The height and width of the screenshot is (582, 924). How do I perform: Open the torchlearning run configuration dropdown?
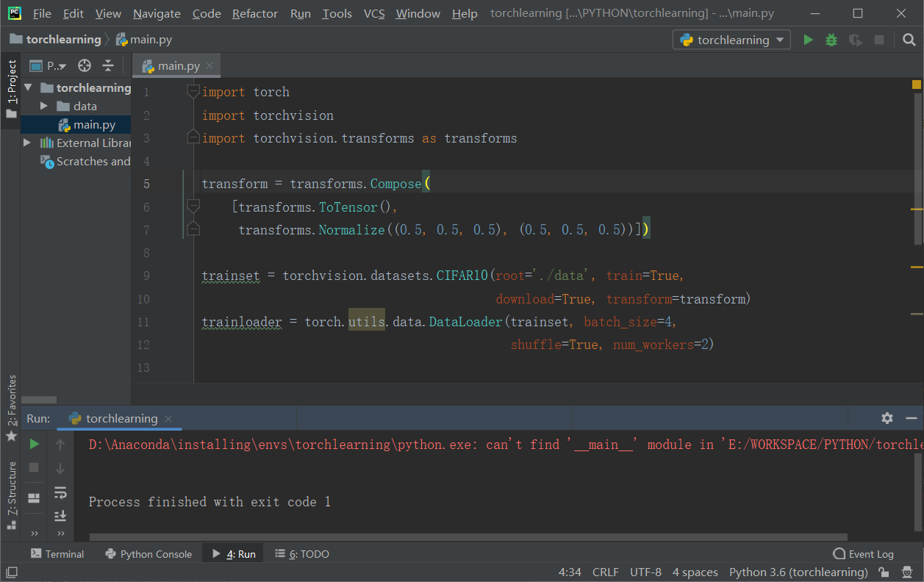(x=731, y=40)
